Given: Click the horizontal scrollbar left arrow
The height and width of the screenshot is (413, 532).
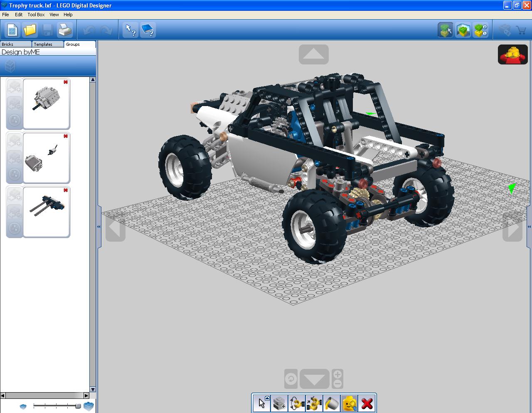Looking at the screenshot, I should click(3, 396).
